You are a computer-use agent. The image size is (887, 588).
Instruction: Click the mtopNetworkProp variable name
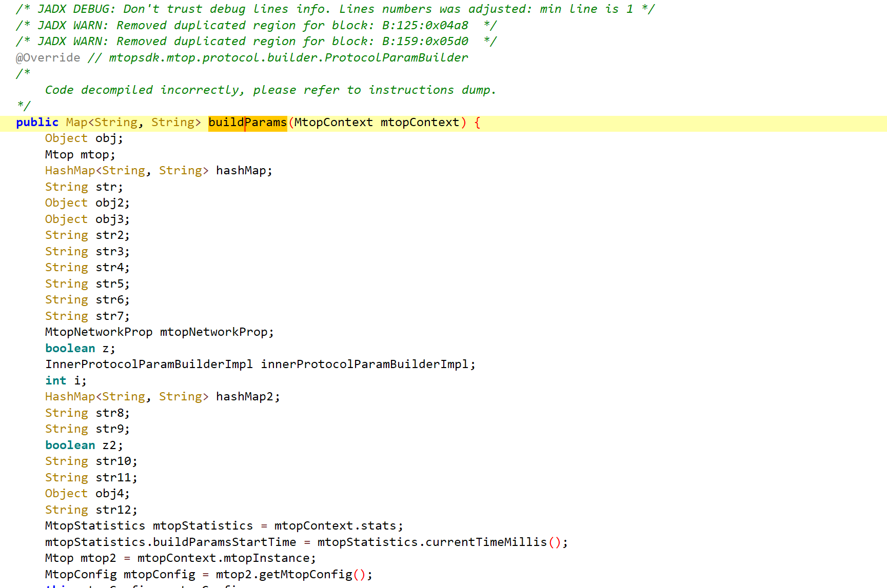coord(213,332)
